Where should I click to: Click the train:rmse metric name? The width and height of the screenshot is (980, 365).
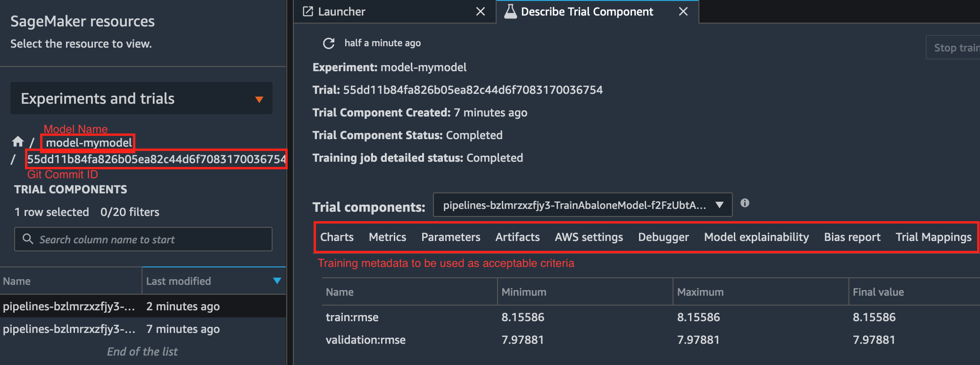pos(352,317)
